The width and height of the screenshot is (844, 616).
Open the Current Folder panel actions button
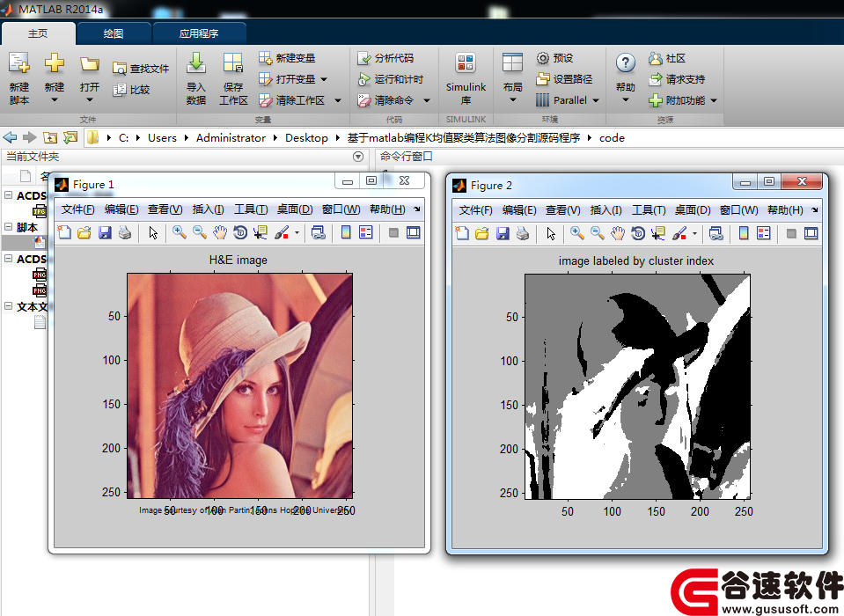coord(358,157)
